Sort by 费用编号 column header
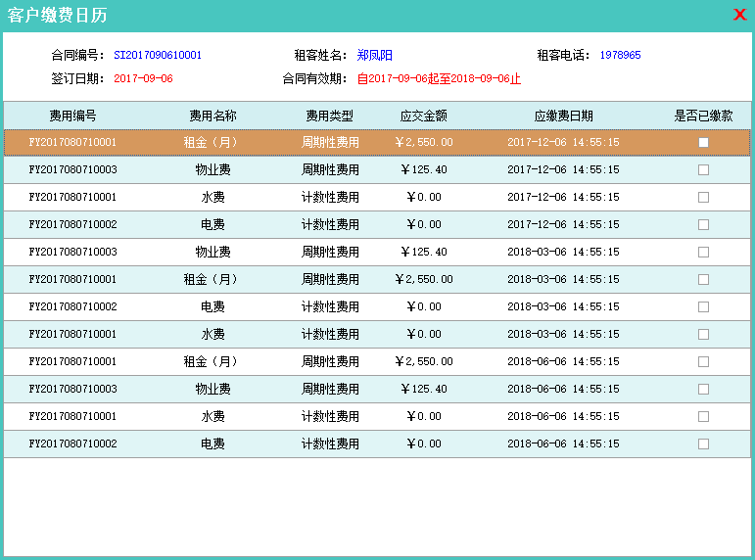Screen dimensions: 755x560 pos(72,116)
